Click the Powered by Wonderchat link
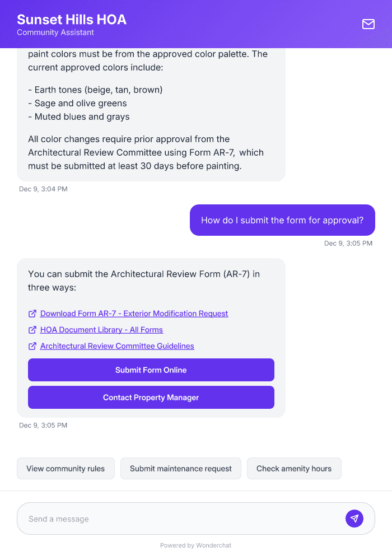Image resolution: width=392 pixels, height=560 pixels. click(195, 545)
